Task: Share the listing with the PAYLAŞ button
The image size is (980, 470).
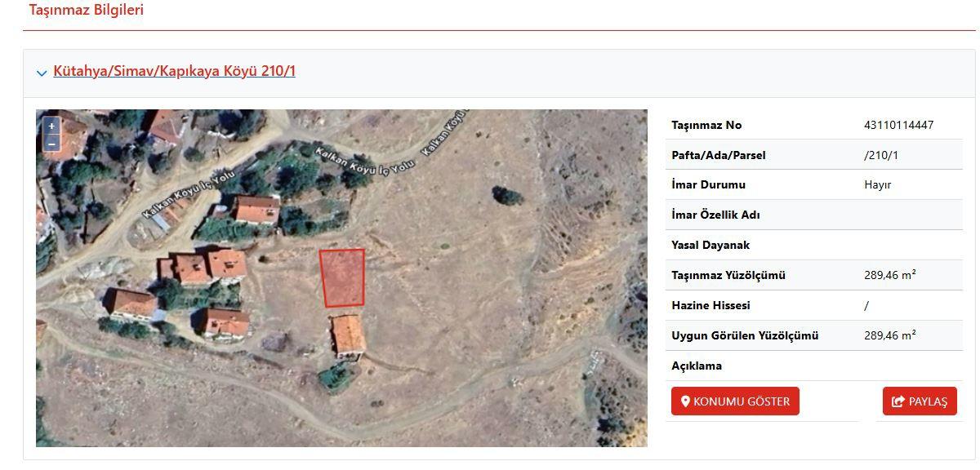Action: tap(920, 401)
